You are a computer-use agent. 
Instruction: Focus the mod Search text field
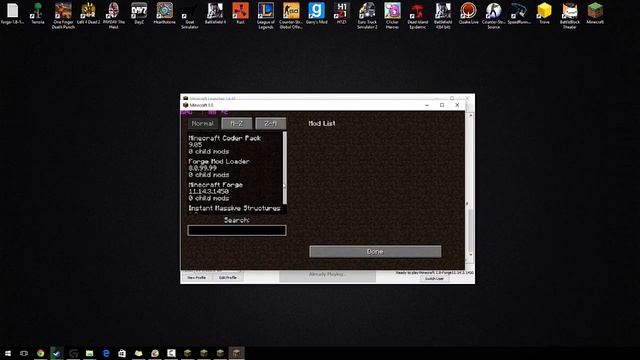coord(237,231)
